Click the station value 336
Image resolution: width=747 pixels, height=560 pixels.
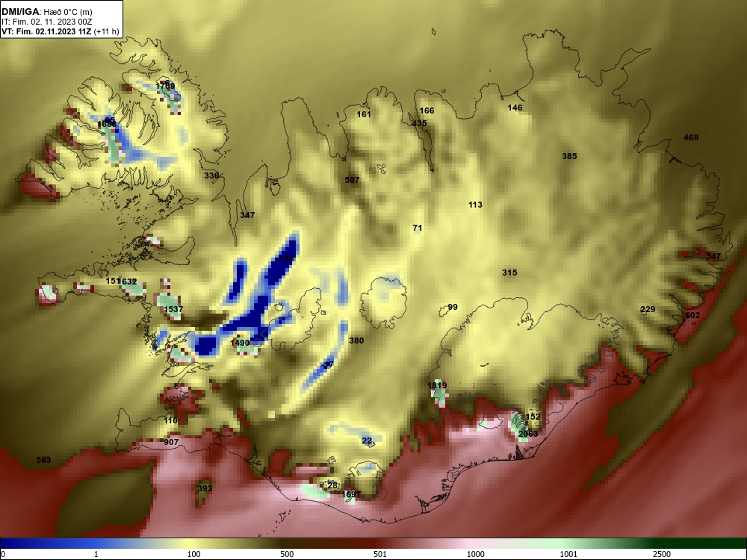(x=211, y=175)
